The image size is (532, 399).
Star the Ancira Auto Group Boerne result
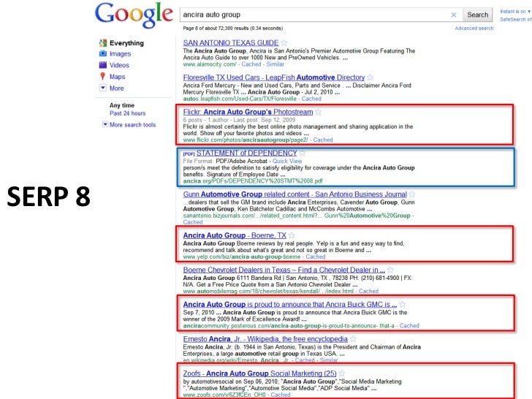click(x=292, y=235)
